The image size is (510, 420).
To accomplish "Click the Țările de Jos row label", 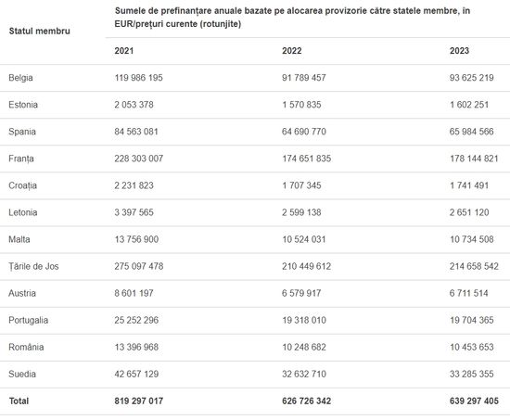I will pyautogui.click(x=33, y=266).
